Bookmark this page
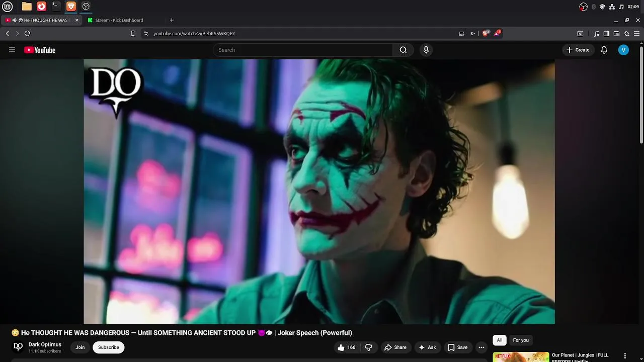Image resolution: width=644 pixels, height=362 pixels. coord(133,33)
